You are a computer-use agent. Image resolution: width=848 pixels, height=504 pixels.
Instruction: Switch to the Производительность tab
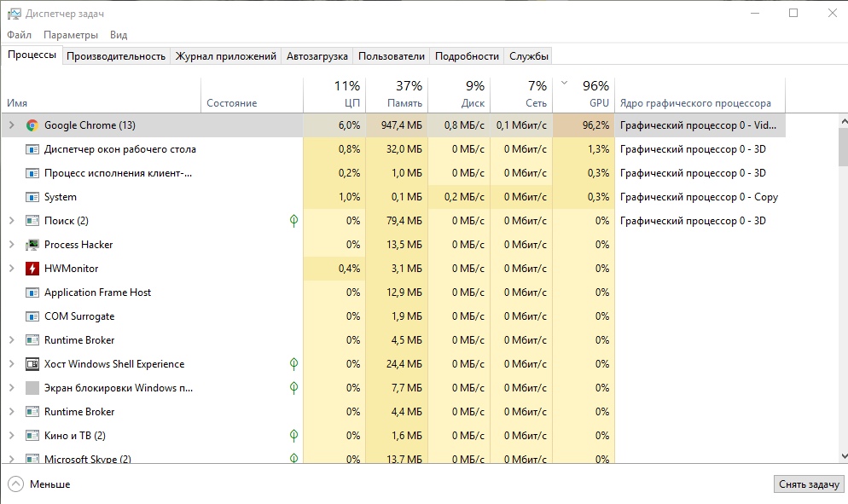click(116, 56)
